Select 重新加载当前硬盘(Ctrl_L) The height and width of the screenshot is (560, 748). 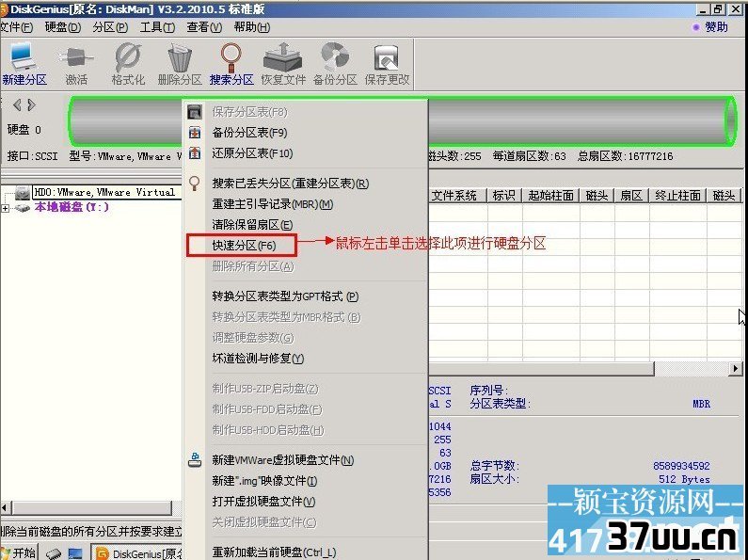click(x=305, y=552)
